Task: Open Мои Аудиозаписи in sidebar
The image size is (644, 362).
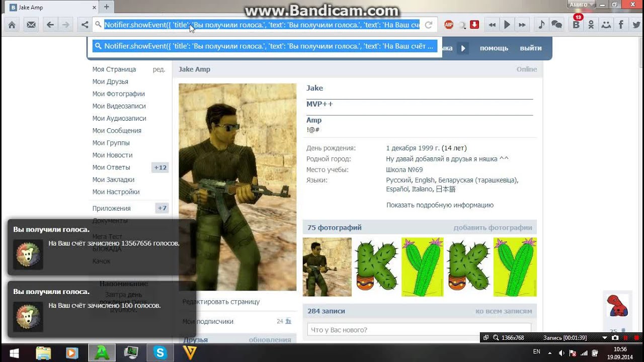Action: coord(119,118)
